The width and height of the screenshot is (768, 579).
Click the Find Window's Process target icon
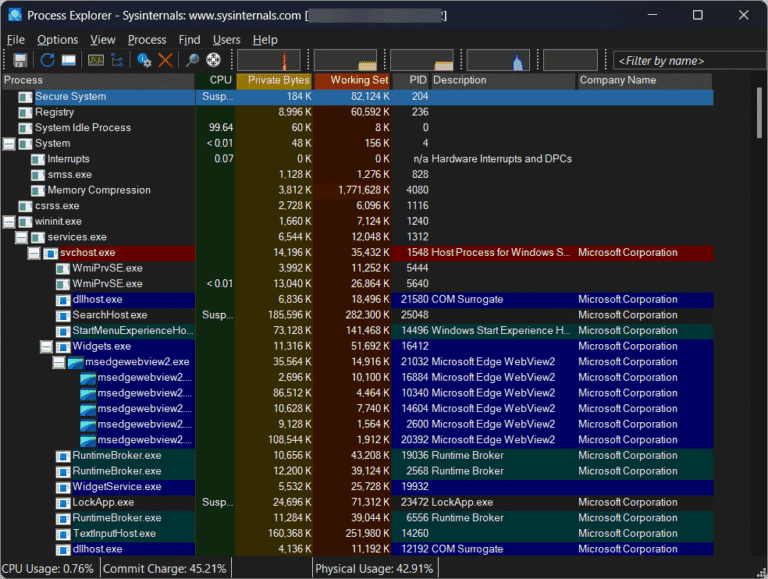pyautogui.click(x=214, y=60)
